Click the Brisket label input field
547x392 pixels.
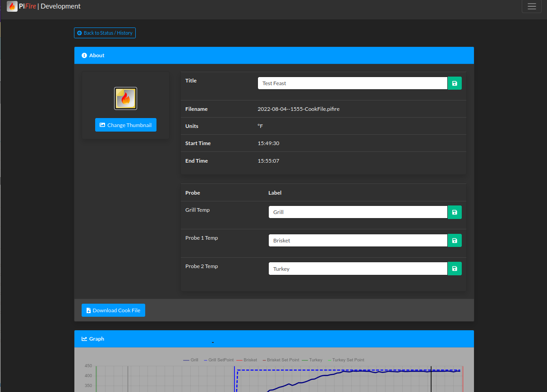pos(358,241)
